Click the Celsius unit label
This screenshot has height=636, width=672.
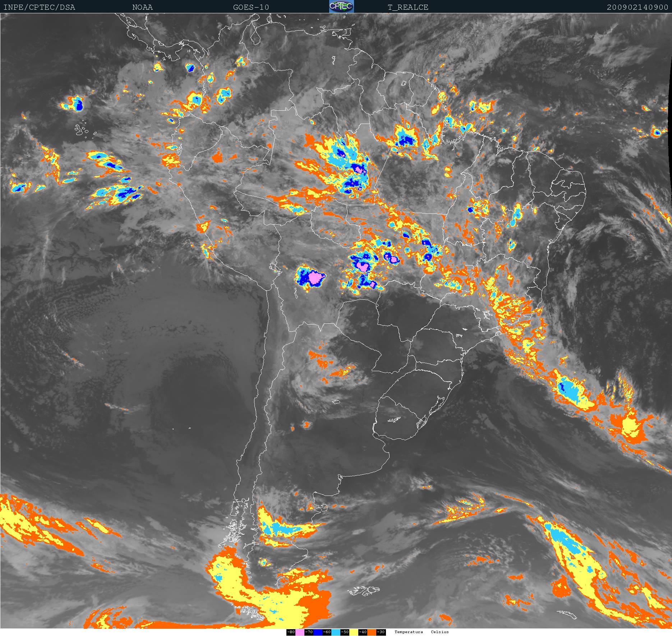(440, 632)
